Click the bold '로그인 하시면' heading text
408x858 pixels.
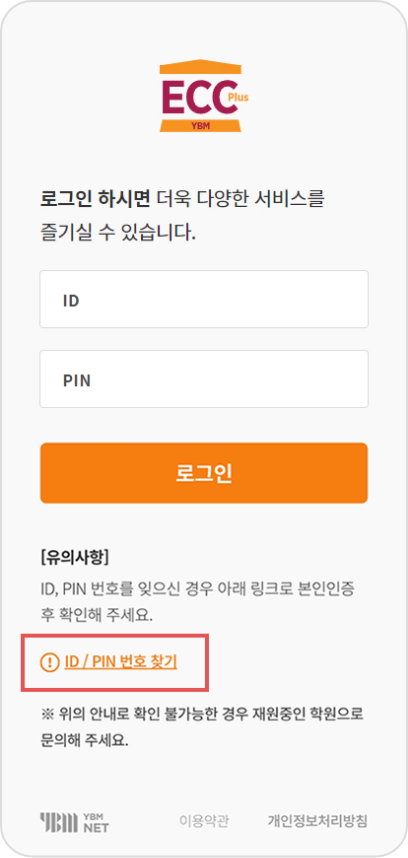click(x=95, y=200)
